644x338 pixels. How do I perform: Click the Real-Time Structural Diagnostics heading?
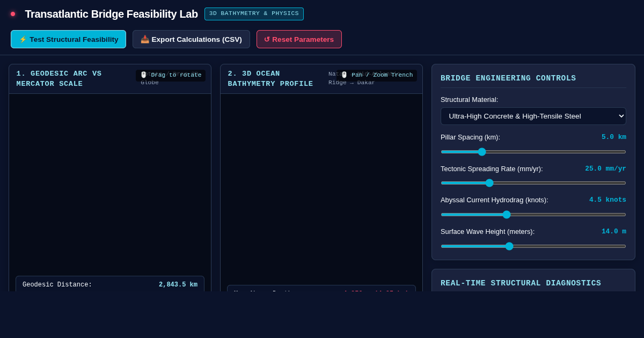click(x=521, y=283)
